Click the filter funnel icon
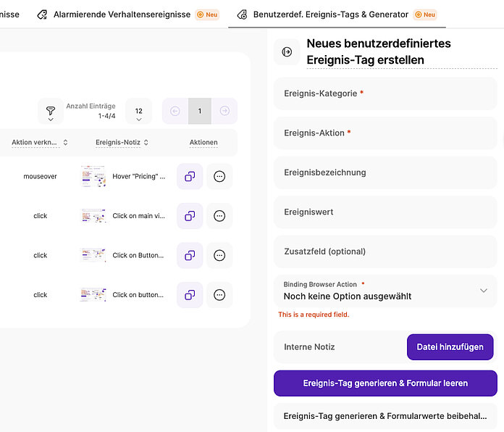This screenshot has width=504, height=432. pos(51,111)
